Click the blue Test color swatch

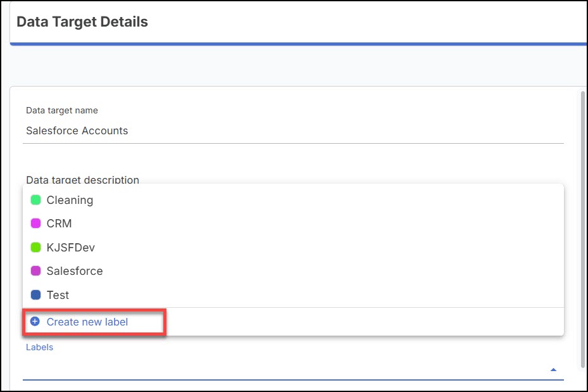pyautogui.click(x=35, y=295)
